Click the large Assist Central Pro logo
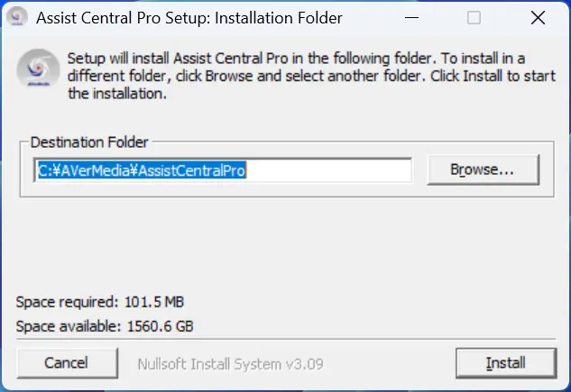This screenshot has width=571, height=392. (38, 68)
